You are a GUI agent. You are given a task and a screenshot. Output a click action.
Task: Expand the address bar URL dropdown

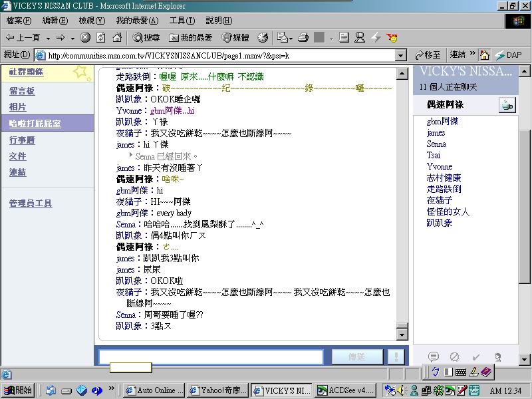(x=401, y=55)
